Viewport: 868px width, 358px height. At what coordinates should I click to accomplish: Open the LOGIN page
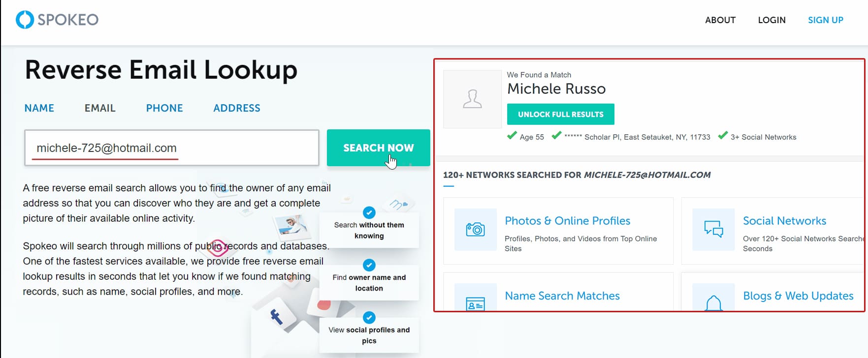tap(772, 20)
